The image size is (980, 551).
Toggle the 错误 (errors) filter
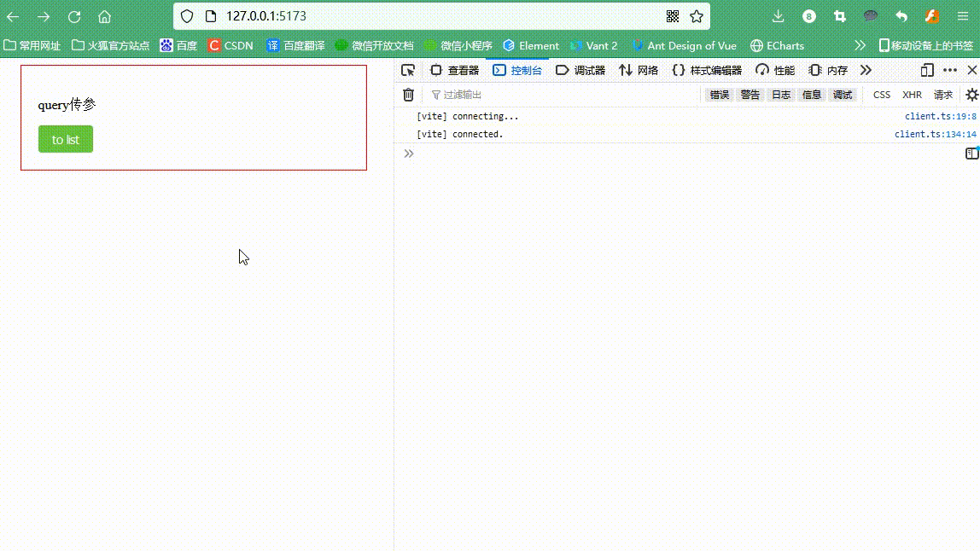[x=720, y=95]
